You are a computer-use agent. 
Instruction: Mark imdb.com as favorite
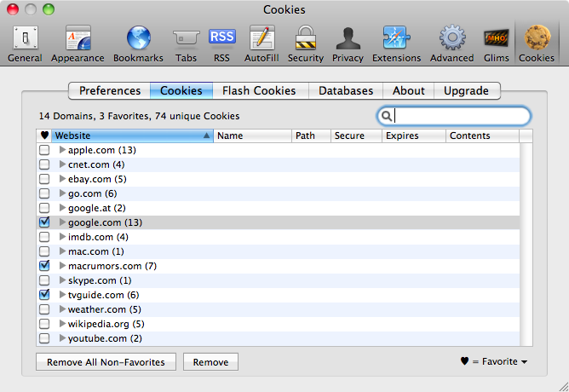pos(44,237)
